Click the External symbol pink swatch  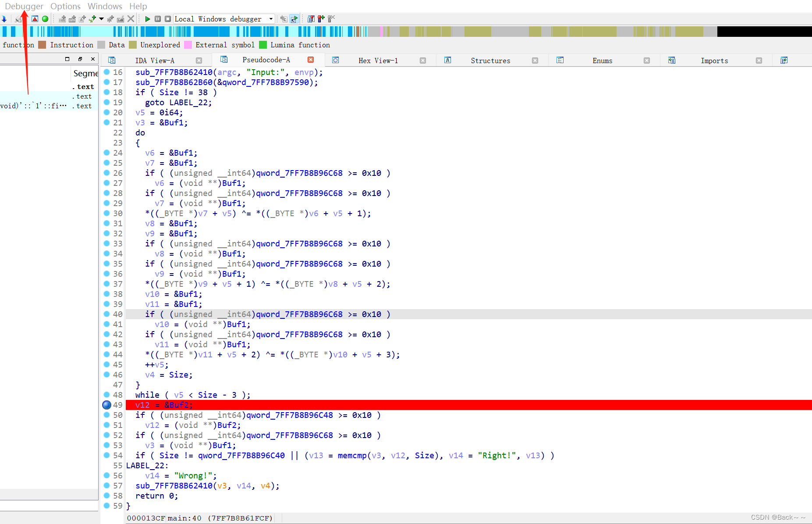coord(188,45)
